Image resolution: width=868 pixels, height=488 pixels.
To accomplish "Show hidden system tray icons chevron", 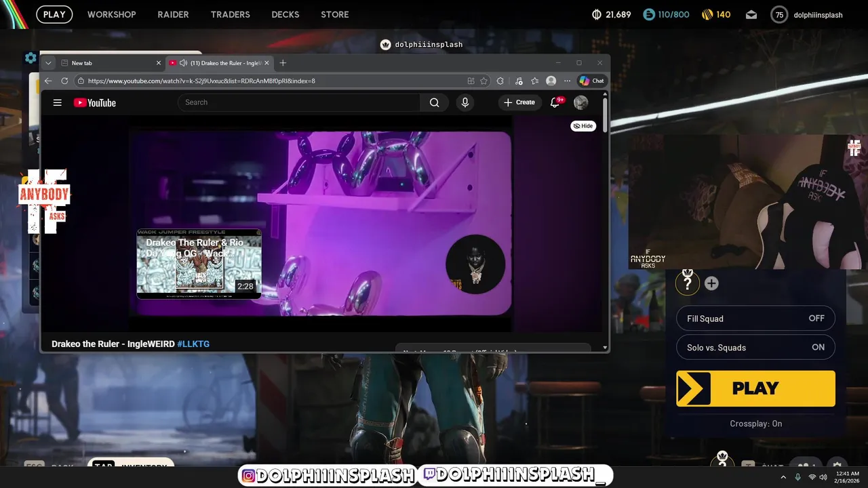I will point(783,477).
